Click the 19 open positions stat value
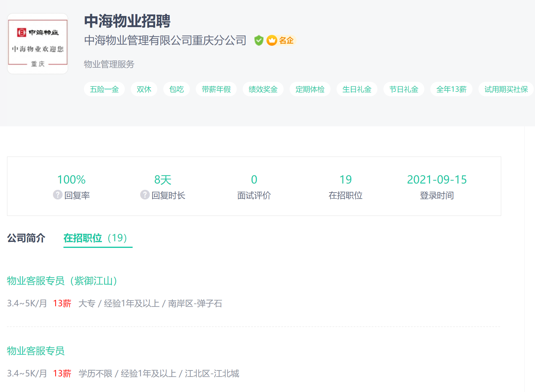Screen dimensions: 535x392 346,180
